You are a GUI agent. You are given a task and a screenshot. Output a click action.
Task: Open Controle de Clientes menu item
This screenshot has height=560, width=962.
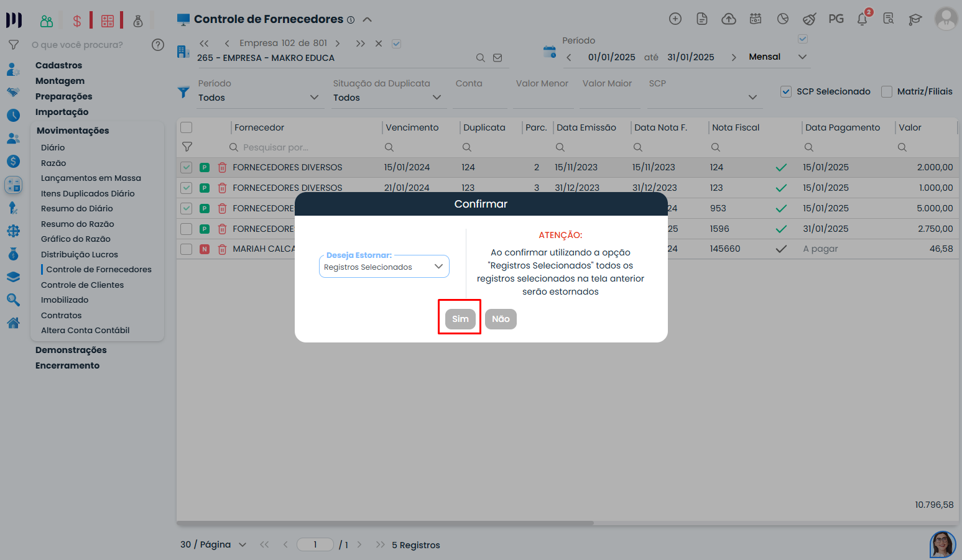coord(82,285)
